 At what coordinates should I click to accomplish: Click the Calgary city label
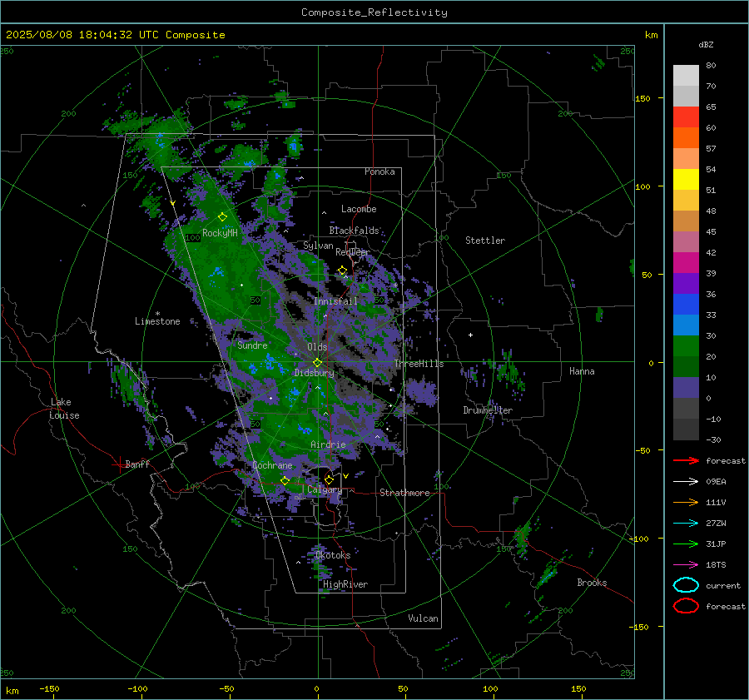325,489
